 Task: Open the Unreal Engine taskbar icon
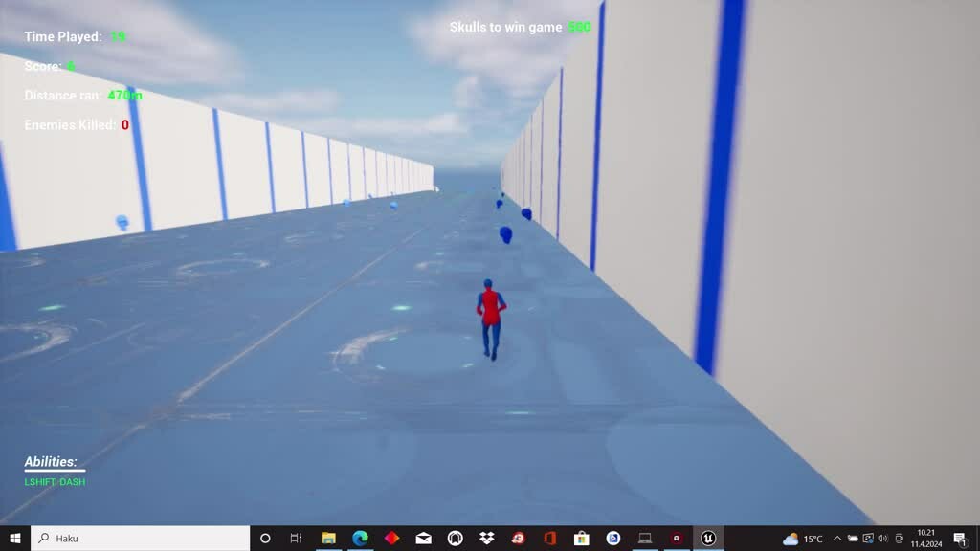708,539
